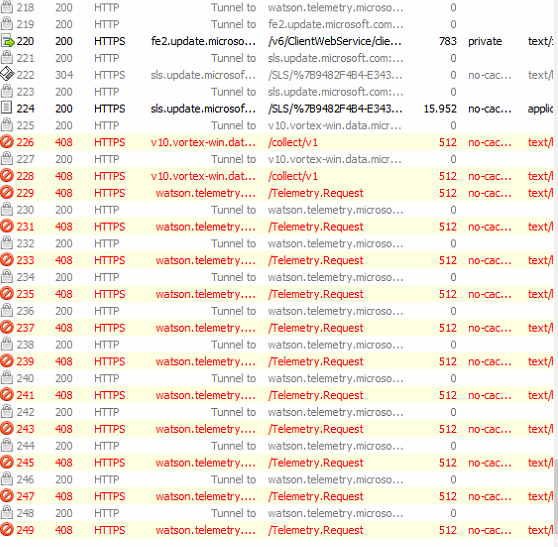Click the lock icon of session 240
Image resolution: width=558 pixels, height=547 pixels.
[7, 378]
